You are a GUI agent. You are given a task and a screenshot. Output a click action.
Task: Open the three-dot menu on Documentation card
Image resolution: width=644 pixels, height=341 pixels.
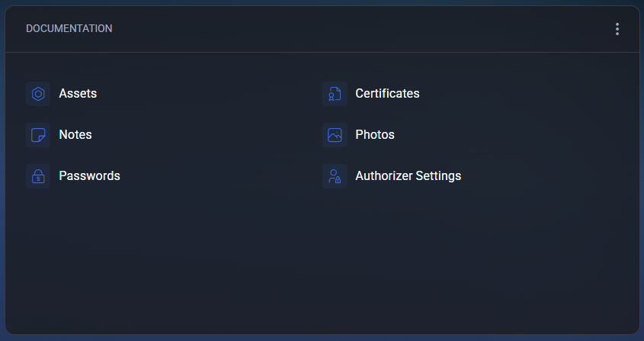(617, 29)
